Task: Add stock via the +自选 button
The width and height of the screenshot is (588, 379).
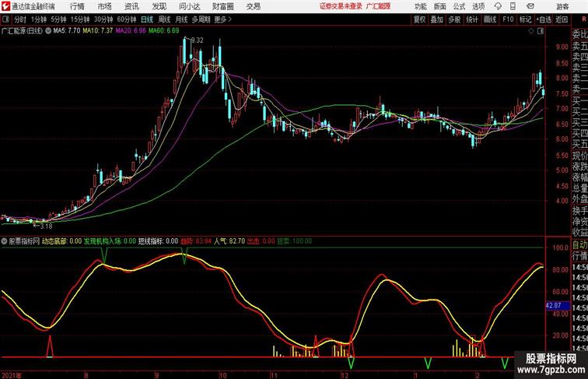Action: [544, 19]
